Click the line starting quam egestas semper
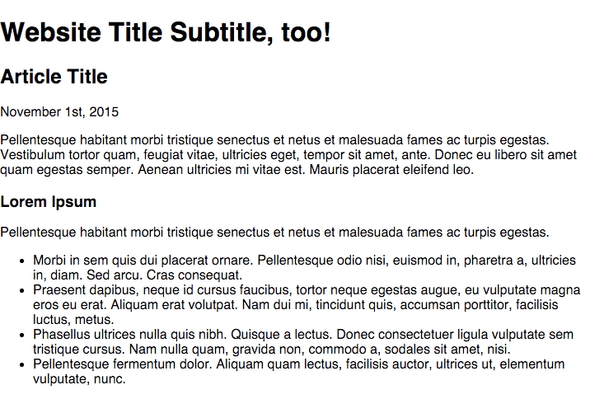 237,170
